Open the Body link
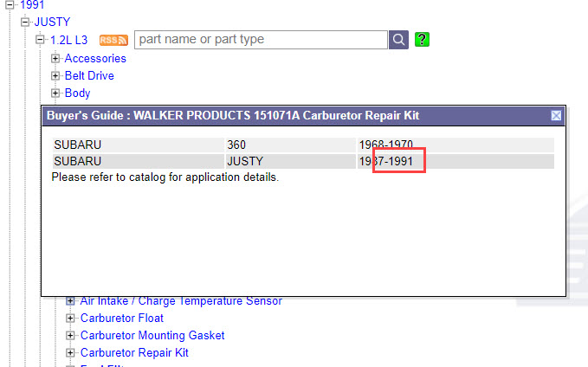588x367 pixels. click(77, 93)
